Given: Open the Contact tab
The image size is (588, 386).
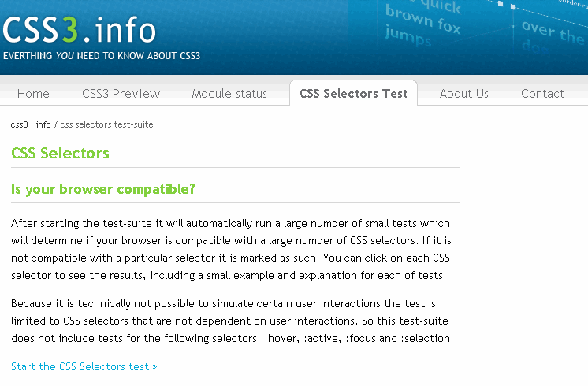Looking at the screenshot, I should click(x=542, y=93).
